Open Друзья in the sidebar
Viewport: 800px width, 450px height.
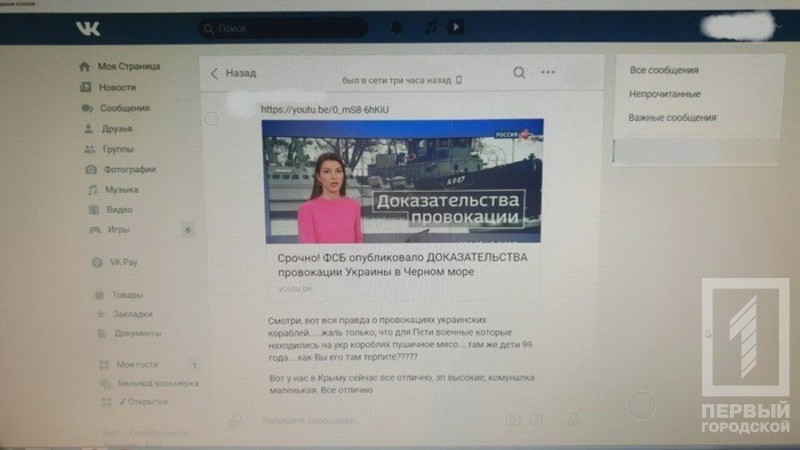point(116,129)
